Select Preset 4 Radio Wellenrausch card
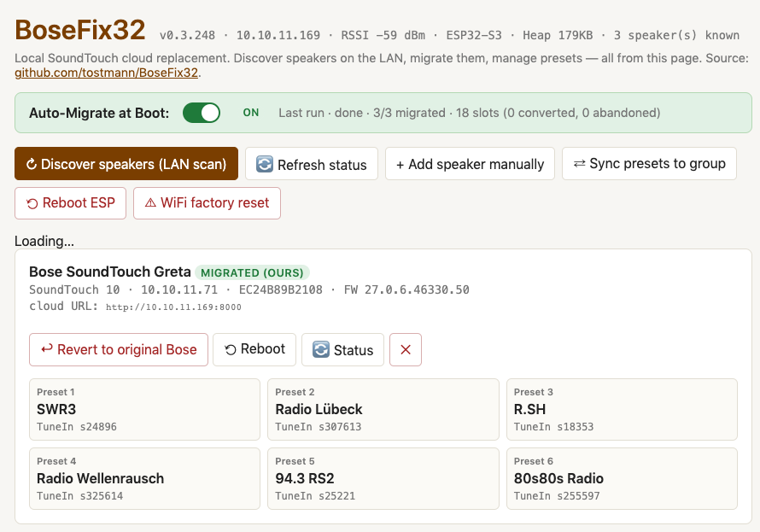Viewport: 760px width, 532px height. (144, 479)
